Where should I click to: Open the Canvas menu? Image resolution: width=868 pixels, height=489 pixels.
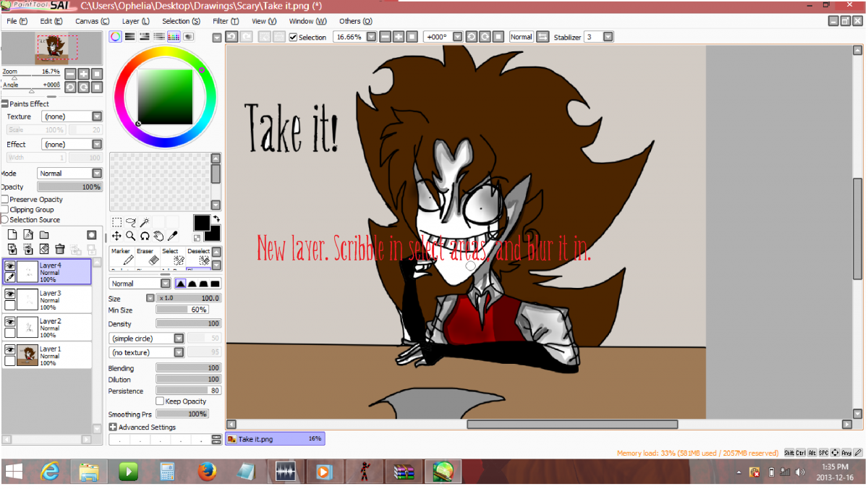(92, 21)
